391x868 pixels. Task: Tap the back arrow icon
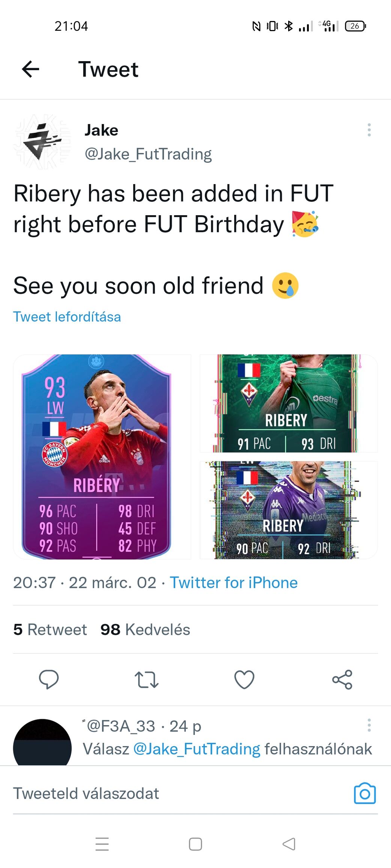(30, 69)
